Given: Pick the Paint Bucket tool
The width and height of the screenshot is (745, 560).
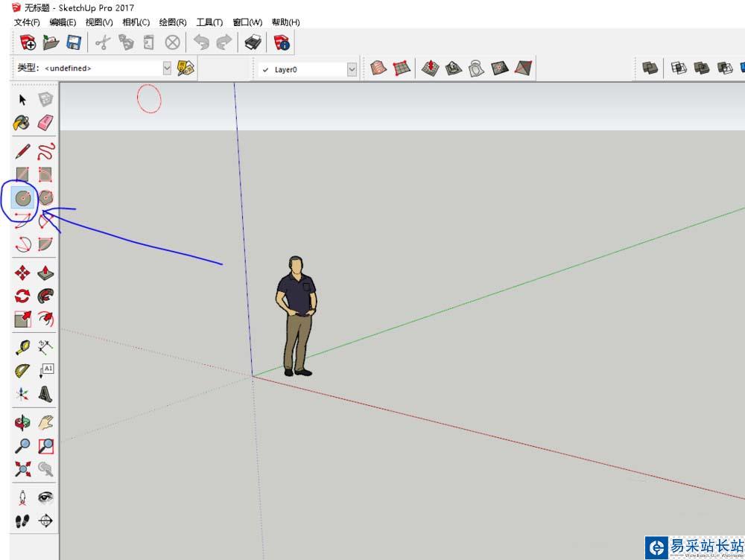Looking at the screenshot, I should coord(22,123).
